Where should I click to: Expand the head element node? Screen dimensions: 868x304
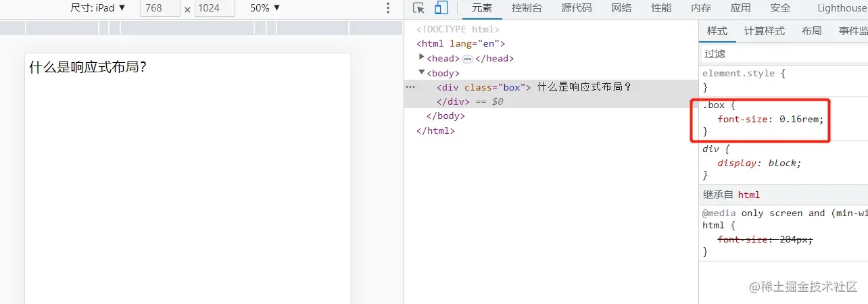tap(422, 58)
